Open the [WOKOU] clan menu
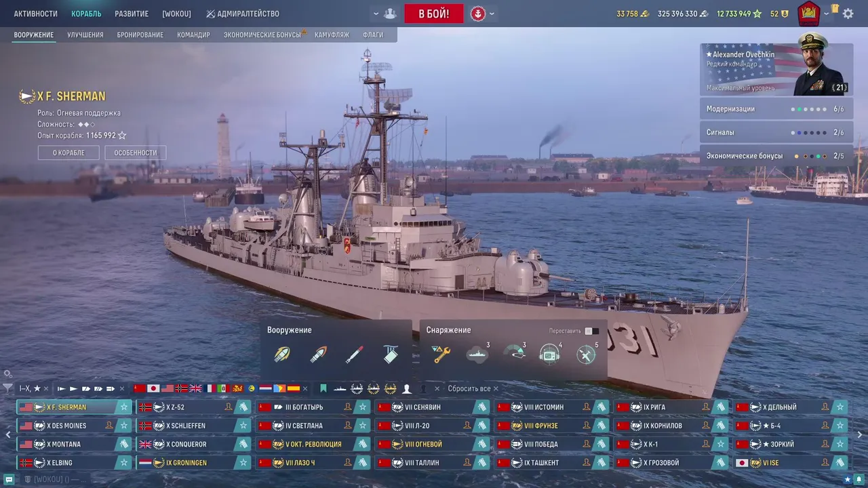Viewport: 868px width, 488px height. point(176,14)
